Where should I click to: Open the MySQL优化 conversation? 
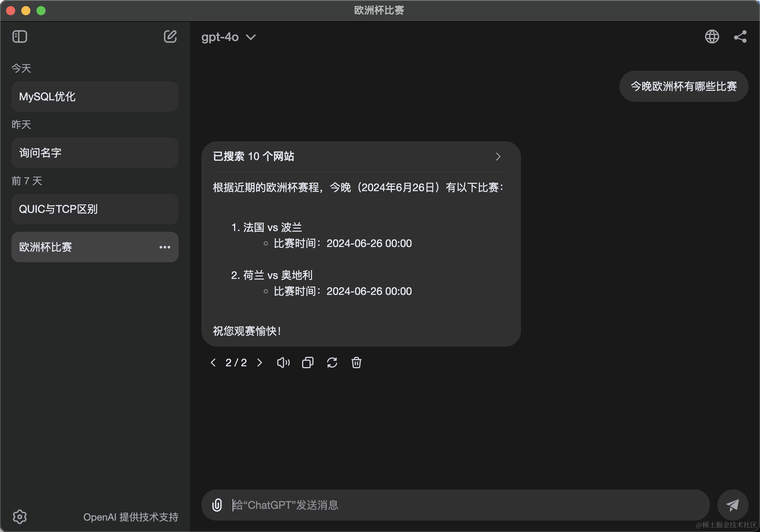95,97
